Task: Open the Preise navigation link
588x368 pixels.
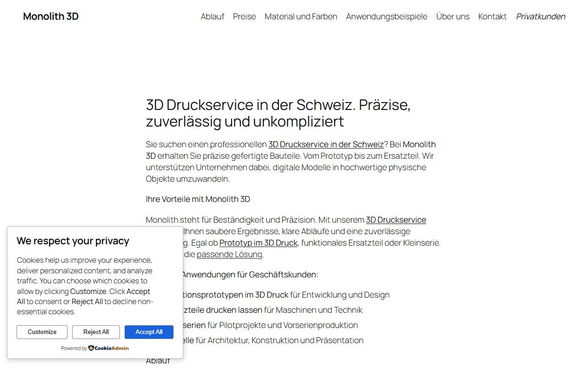Action: (x=244, y=16)
